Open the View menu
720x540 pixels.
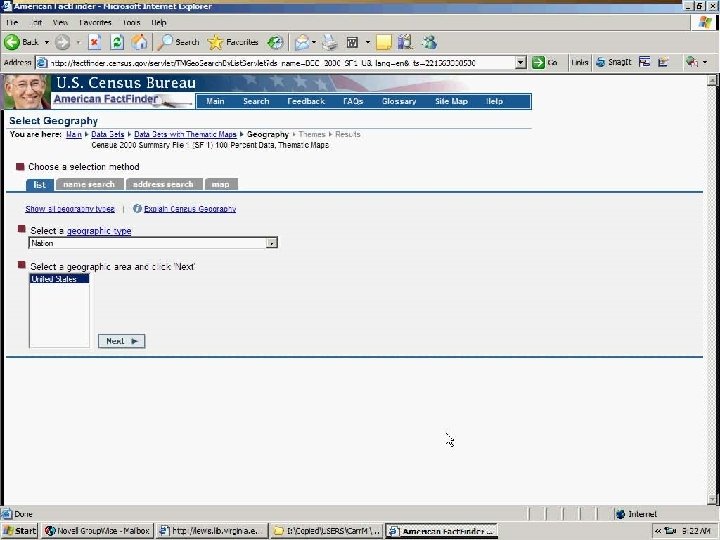[x=60, y=22]
